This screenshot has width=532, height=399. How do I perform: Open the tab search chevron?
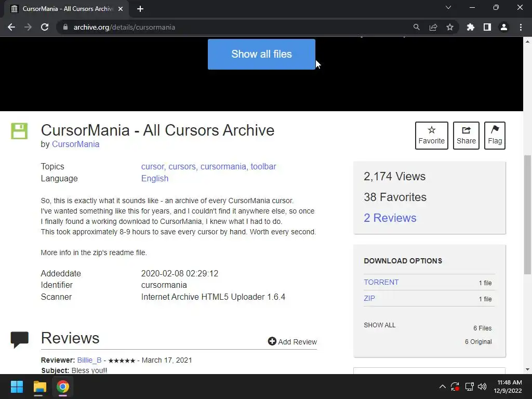pos(448,7)
